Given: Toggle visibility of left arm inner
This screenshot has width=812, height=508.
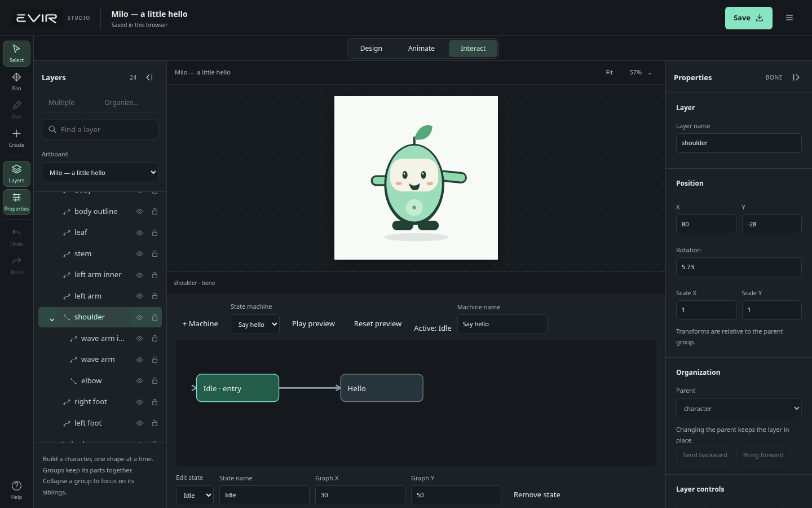Looking at the screenshot, I should pyautogui.click(x=139, y=275).
